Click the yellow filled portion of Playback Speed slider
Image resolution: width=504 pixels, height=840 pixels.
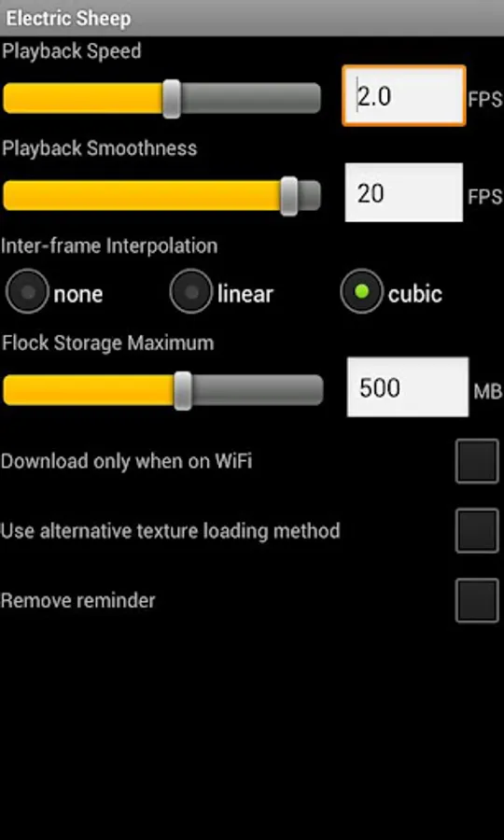pyautogui.click(x=83, y=99)
